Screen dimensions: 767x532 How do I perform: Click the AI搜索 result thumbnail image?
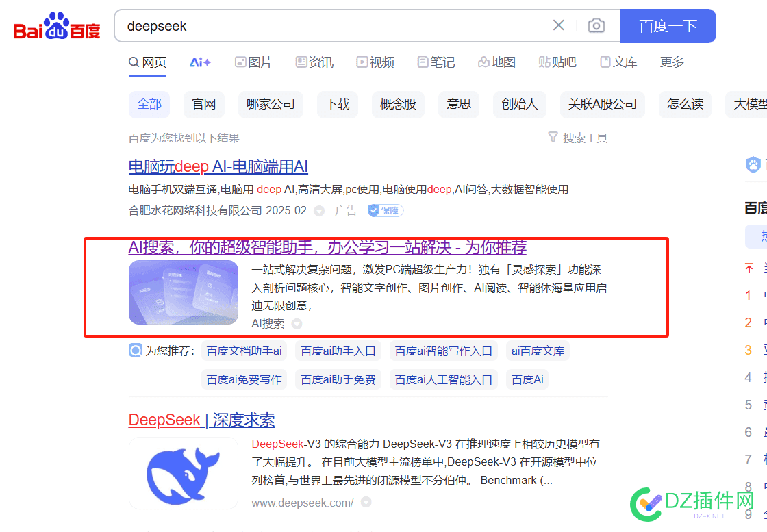click(x=184, y=292)
